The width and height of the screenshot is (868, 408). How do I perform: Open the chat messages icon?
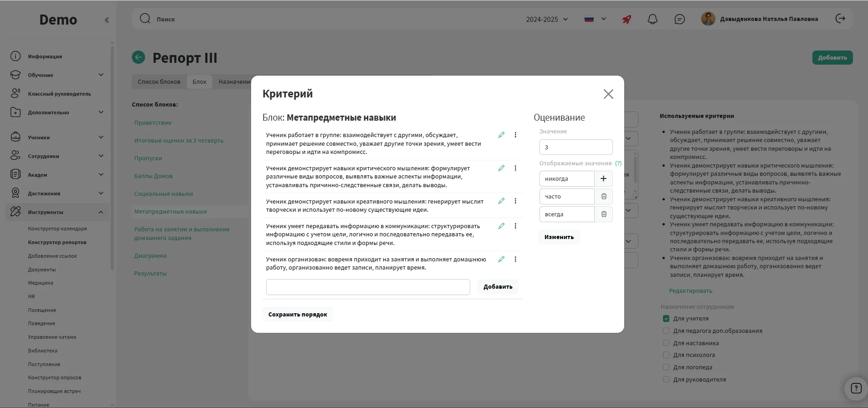[x=679, y=19]
